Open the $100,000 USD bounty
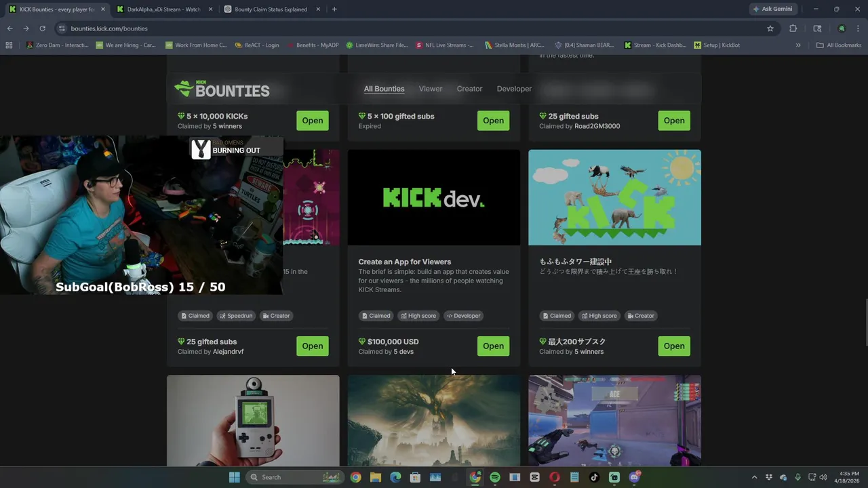 point(493,346)
